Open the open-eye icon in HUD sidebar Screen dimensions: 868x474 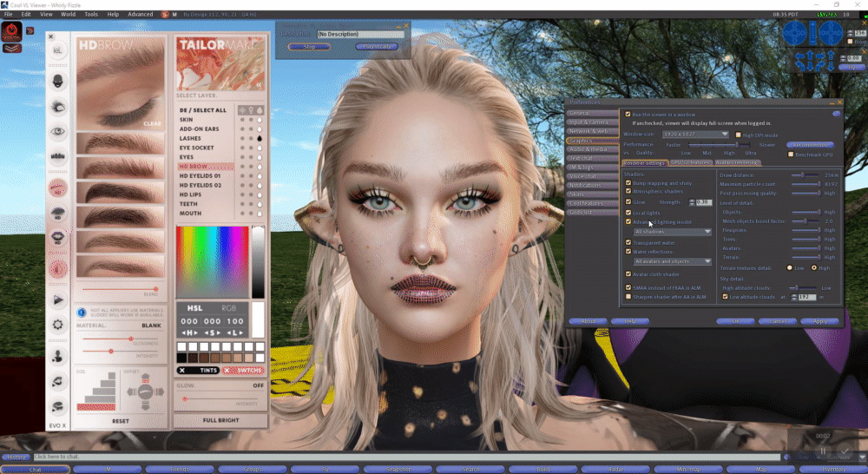coord(57,131)
